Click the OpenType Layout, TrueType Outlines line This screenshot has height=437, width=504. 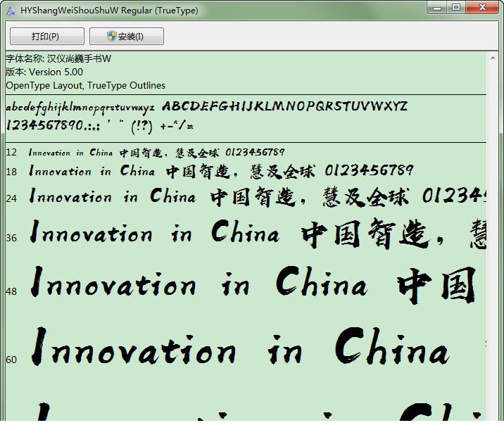coord(85,85)
